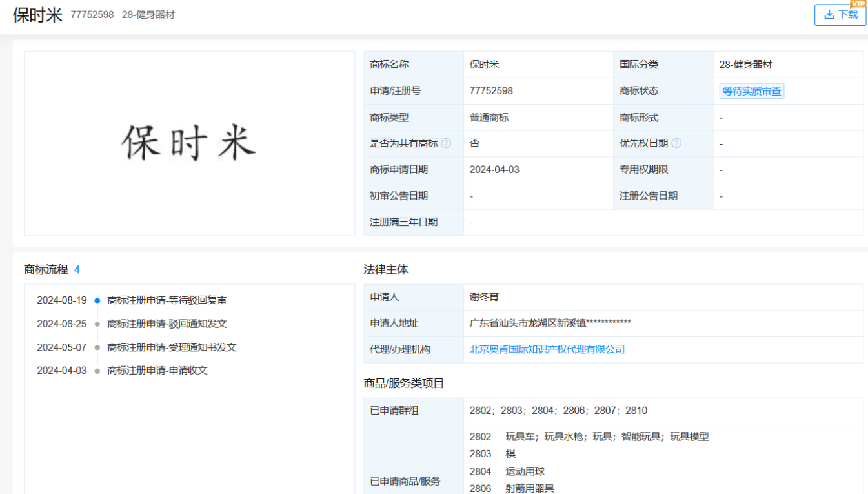The height and width of the screenshot is (494, 868).
Task: Click the gray timeline dot for 2024-06-25
Action: click(97, 324)
